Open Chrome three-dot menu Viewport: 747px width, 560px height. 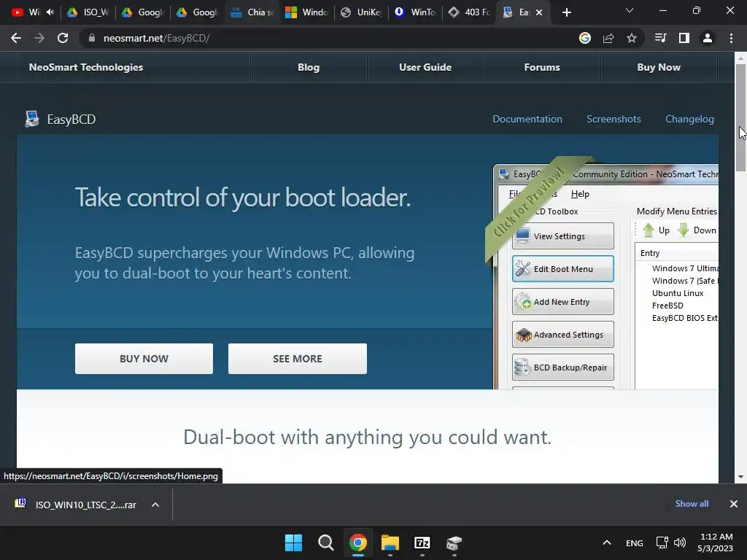point(731,38)
